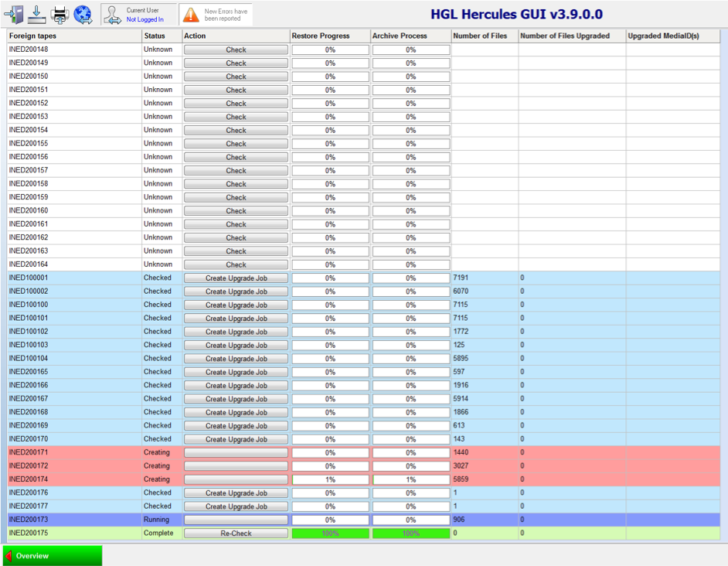Click the Restore Progress column header
Screen dimensions: 728x566
click(330, 36)
